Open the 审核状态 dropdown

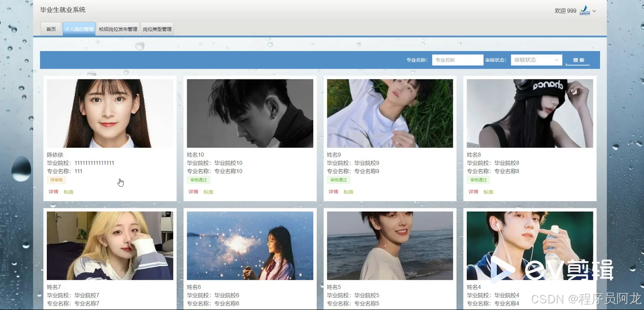536,60
